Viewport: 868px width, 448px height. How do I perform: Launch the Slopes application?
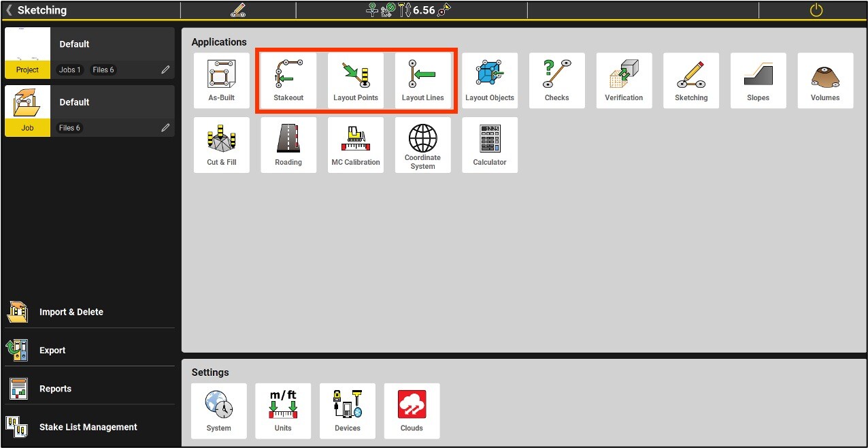click(x=758, y=80)
